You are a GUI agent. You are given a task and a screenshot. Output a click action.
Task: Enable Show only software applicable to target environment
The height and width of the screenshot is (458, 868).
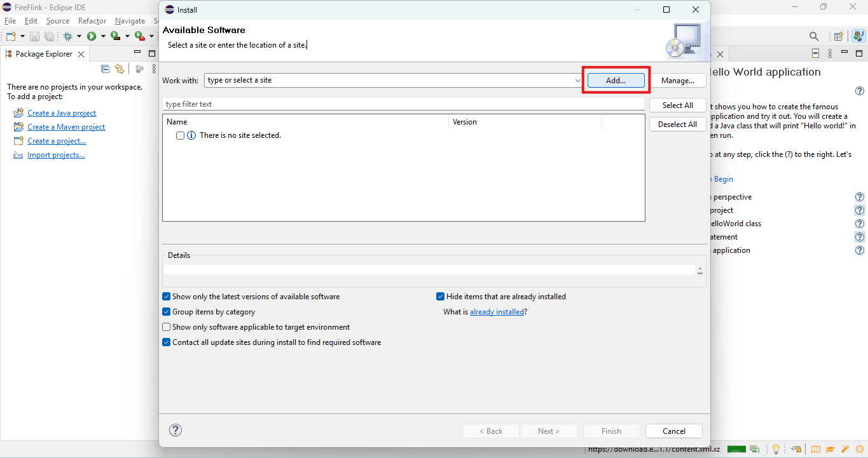[x=167, y=327]
